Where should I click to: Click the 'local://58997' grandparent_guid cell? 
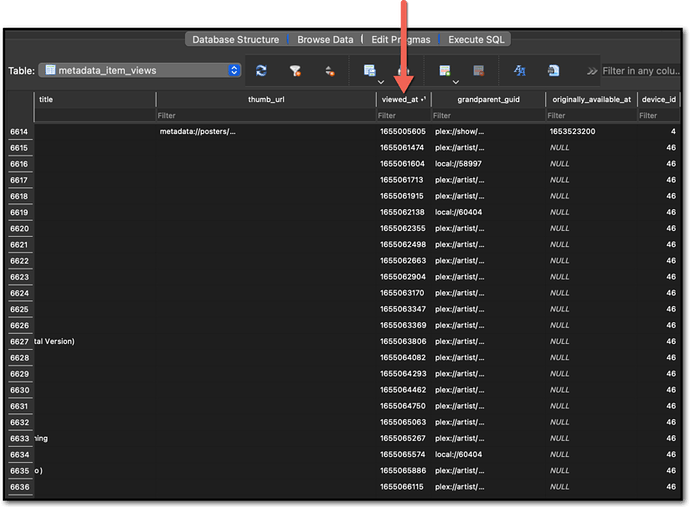tap(488, 164)
